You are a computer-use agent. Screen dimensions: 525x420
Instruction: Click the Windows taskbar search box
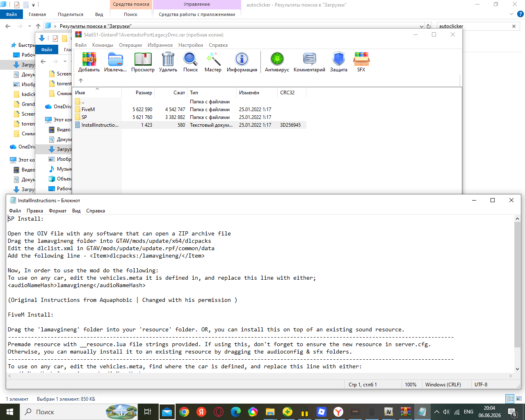(80, 412)
